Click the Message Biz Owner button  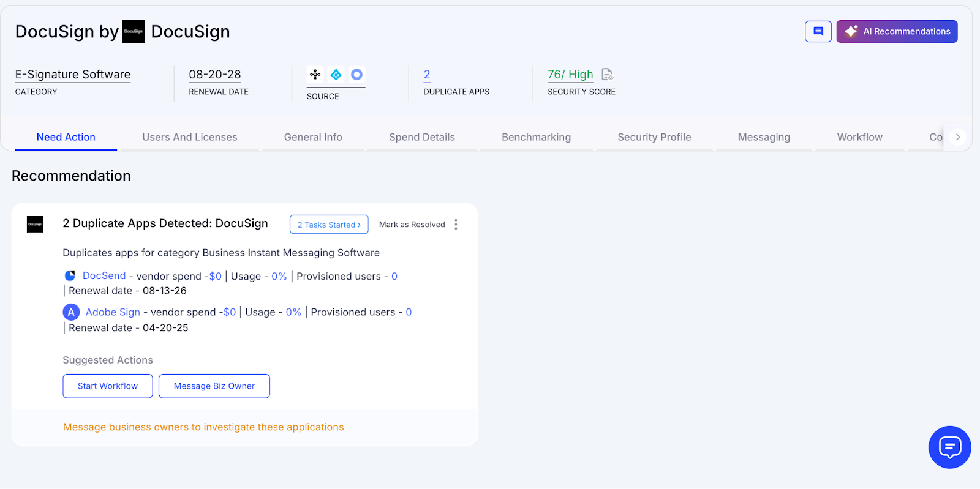(x=214, y=386)
